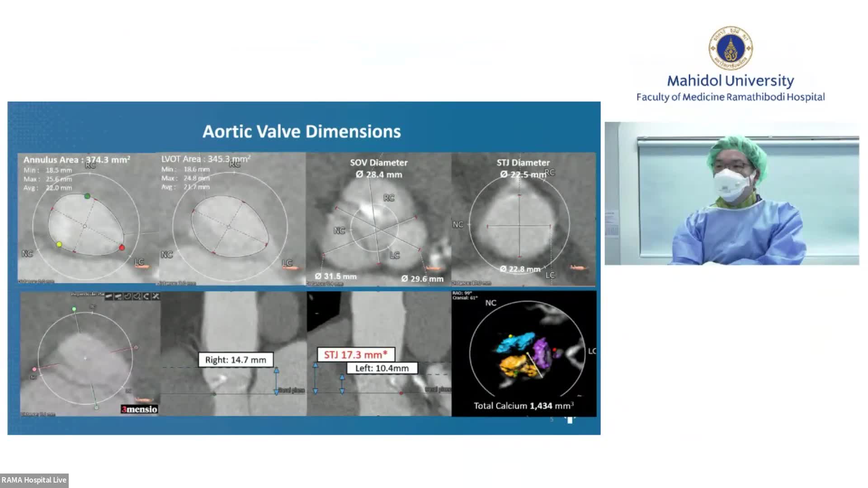Select the fourth contour icon in plane toolbar
868x488 pixels.
coord(137,296)
